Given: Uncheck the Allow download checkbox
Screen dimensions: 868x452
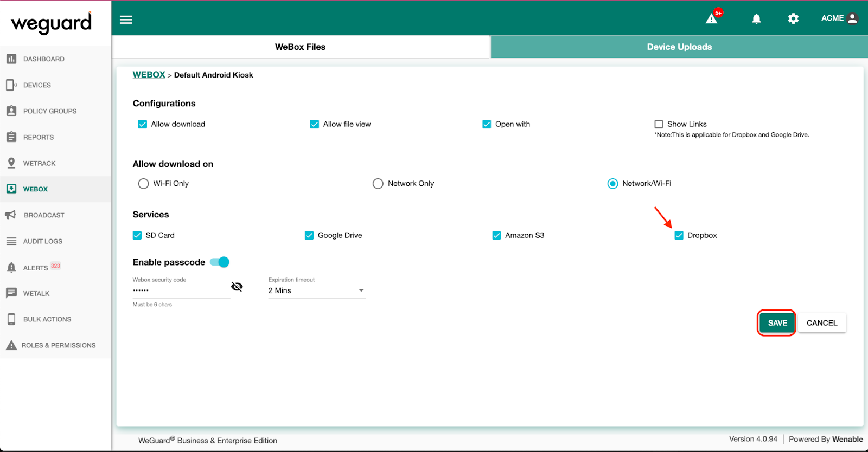Looking at the screenshot, I should [143, 124].
